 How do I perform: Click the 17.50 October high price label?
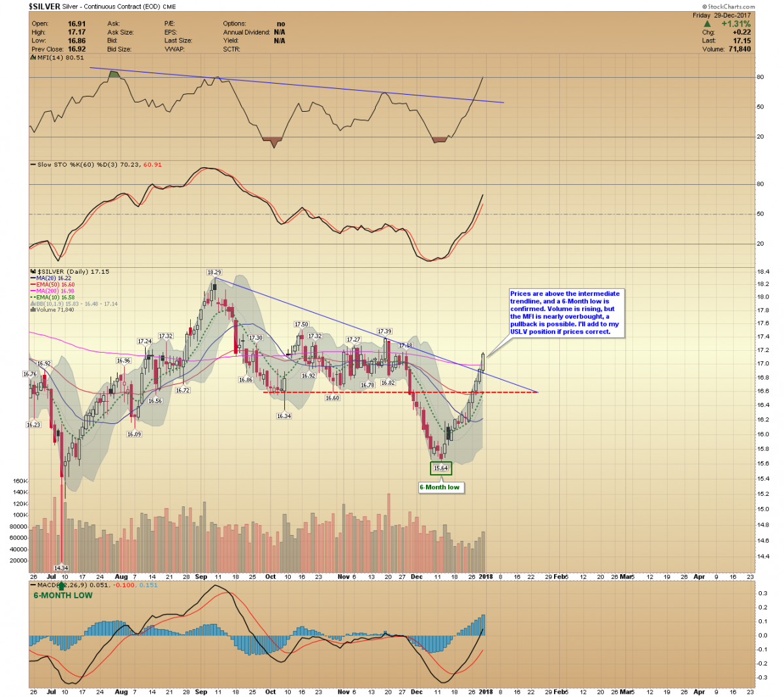[x=301, y=324]
